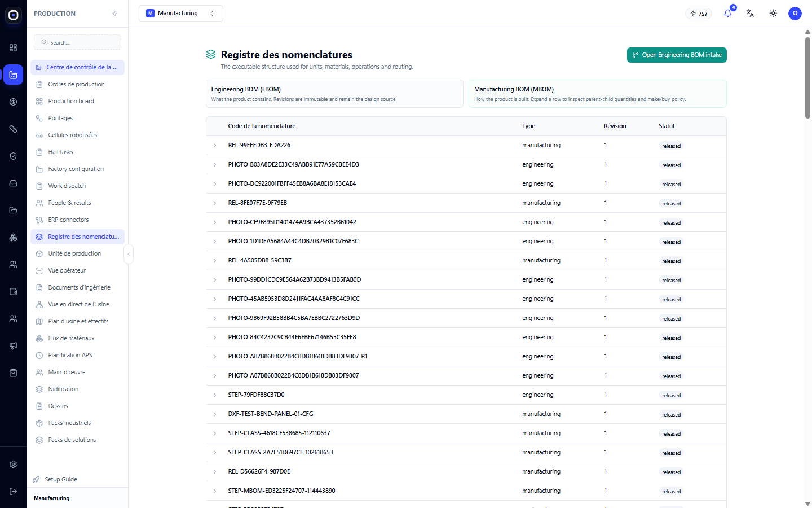Click the app logo icon at top left
This screenshot has height=508, width=812.
[x=14, y=15]
